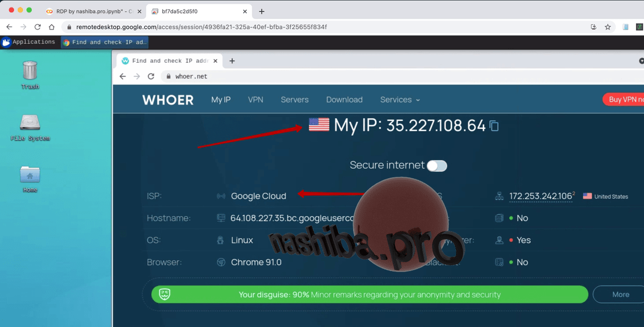Click the ISP: row label
Screen dimensions: 644x327
[x=155, y=197]
